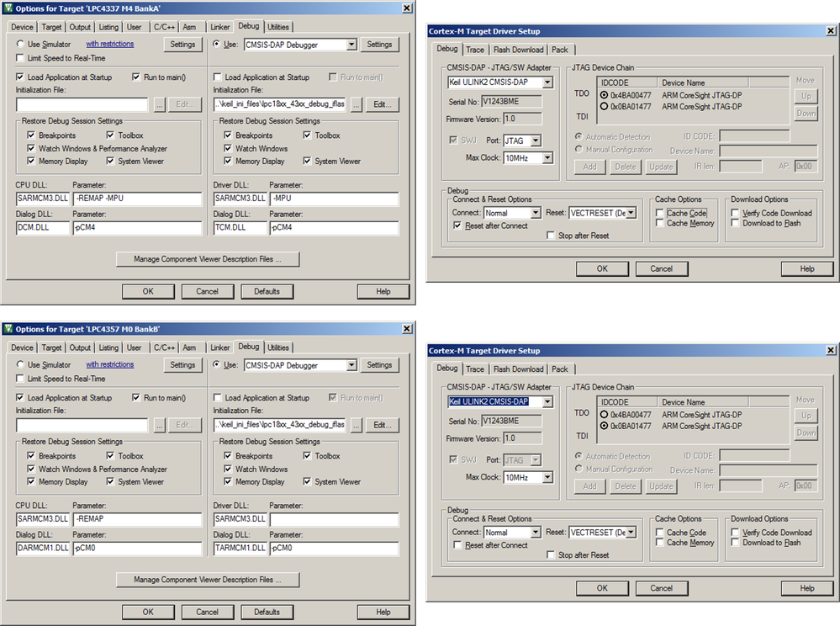The width and height of the screenshot is (840, 626).
Task: Click 'with restrictions' link in LPC4337 M4 BankA
Action: (110, 44)
